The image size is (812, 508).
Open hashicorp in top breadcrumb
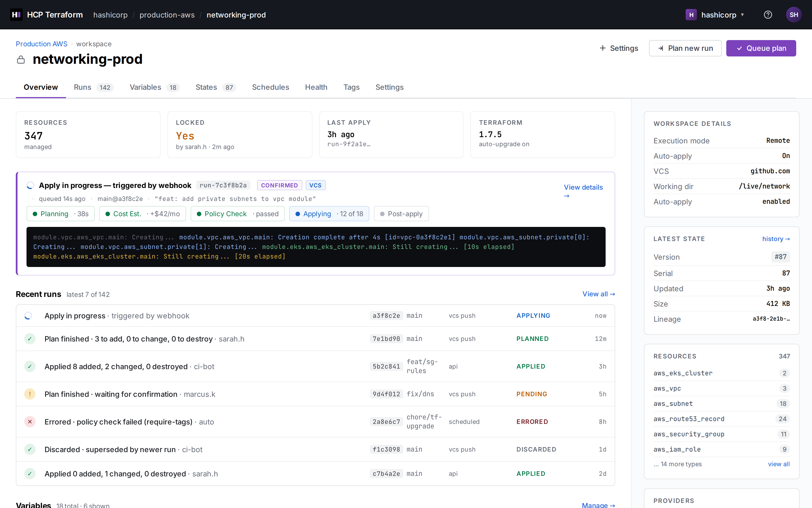(x=111, y=15)
